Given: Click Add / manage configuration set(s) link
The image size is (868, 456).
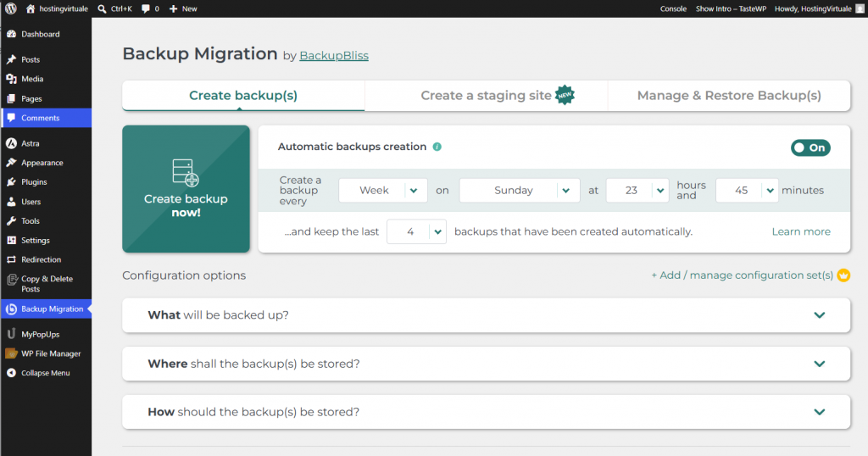Looking at the screenshot, I should (x=742, y=275).
